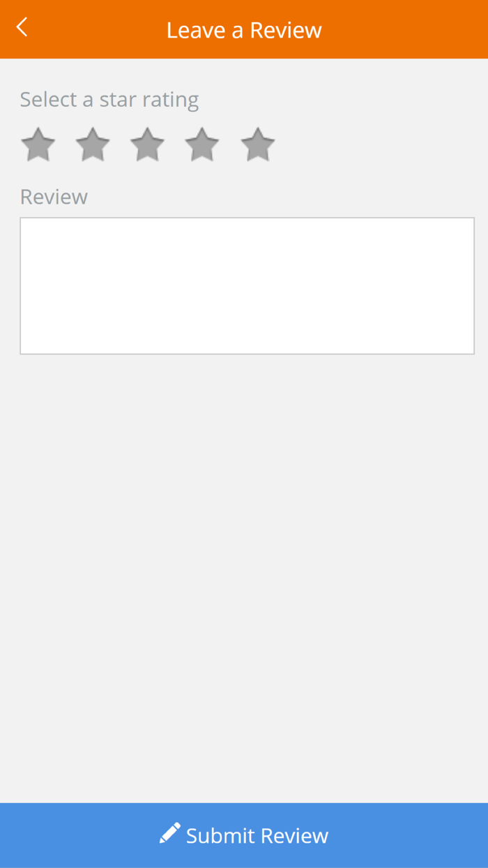This screenshot has width=488, height=868.
Task: Click the Review field label
Action: click(x=54, y=197)
